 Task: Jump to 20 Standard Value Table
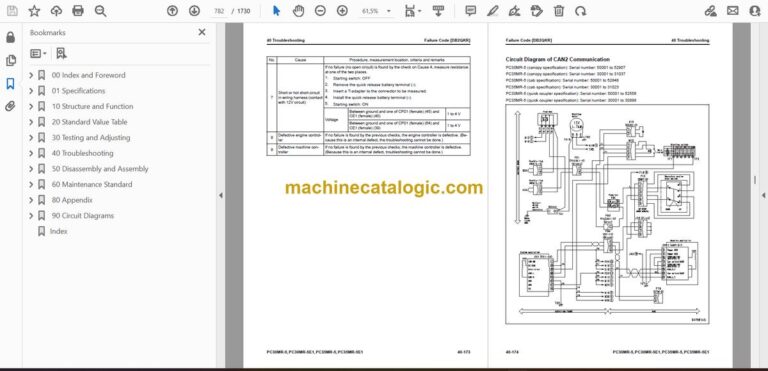pyautogui.click(x=89, y=122)
